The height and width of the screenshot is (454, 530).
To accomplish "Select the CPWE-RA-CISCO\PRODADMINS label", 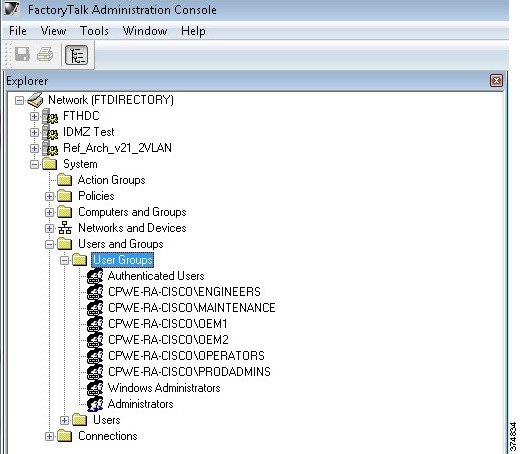I will coord(189,372).
